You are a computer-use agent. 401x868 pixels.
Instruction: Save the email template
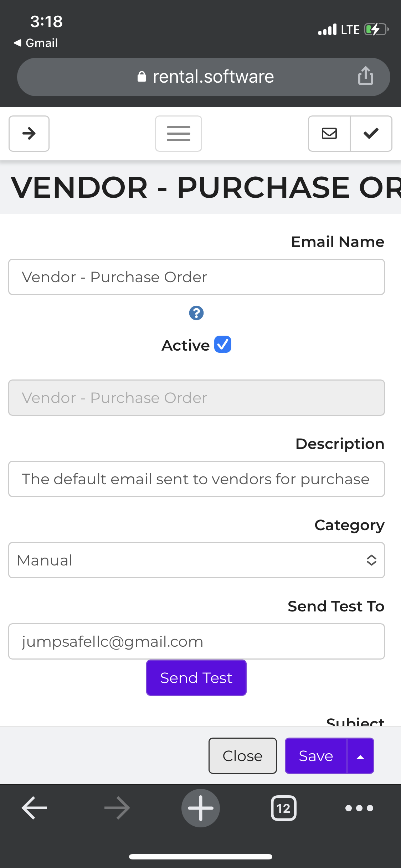316,756
